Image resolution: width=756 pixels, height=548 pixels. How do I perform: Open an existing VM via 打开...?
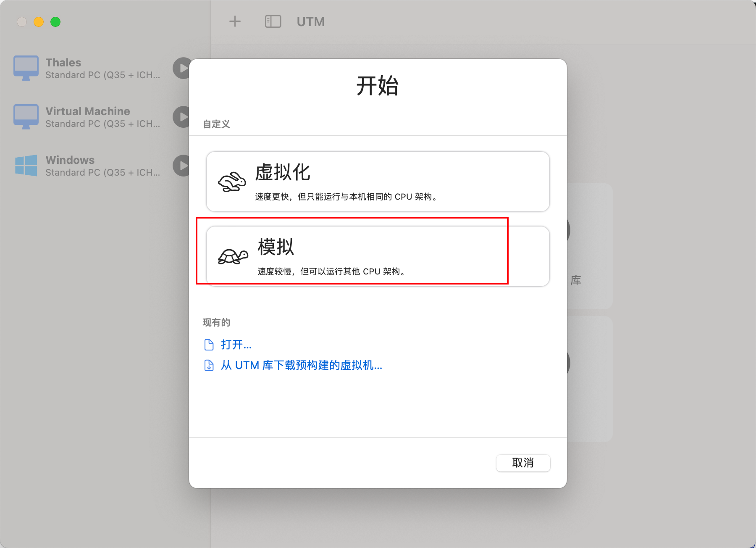[x=236, y=345]
